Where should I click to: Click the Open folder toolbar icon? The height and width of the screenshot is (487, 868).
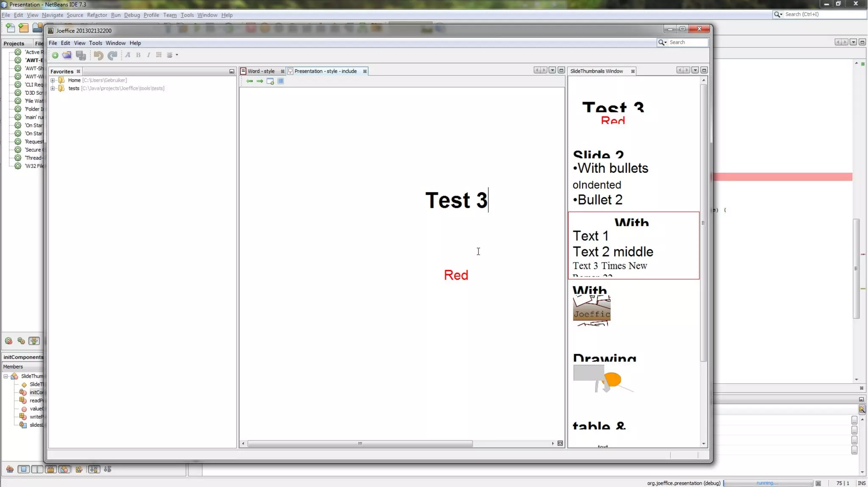point(67,55)
